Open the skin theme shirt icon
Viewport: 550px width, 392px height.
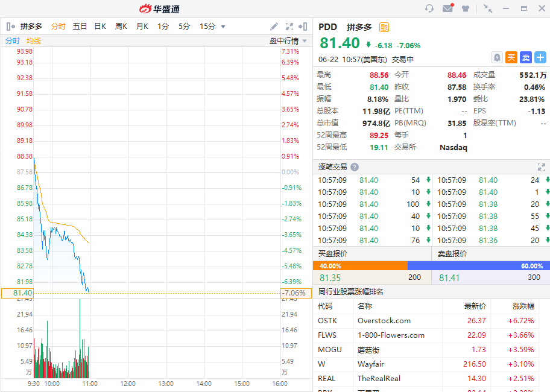466,8
